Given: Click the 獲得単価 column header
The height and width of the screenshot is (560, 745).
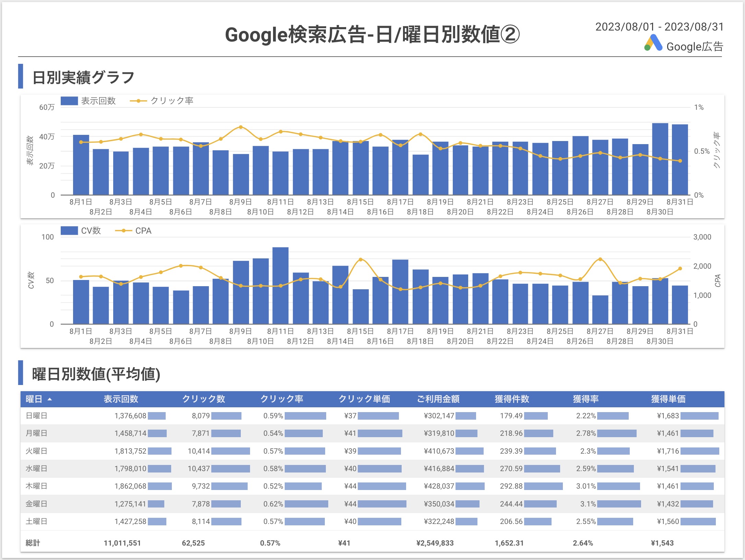Looking at the screenshot, I should (669, 399).
